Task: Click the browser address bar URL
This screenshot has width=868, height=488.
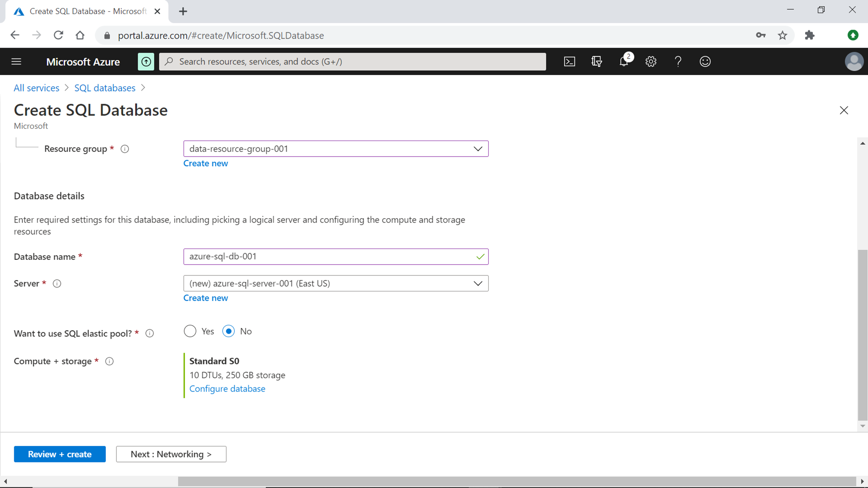Action: pos(220,36)
